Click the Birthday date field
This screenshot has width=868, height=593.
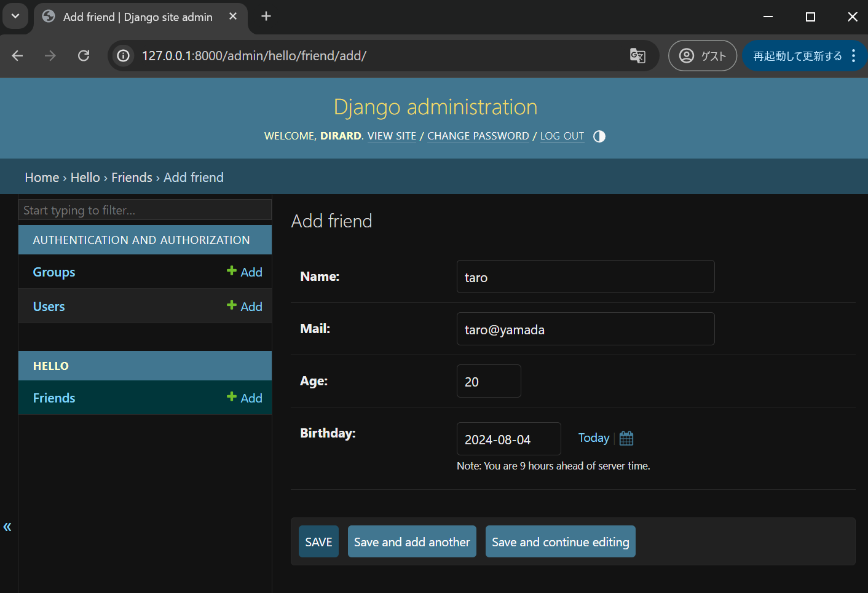[509, 439]
